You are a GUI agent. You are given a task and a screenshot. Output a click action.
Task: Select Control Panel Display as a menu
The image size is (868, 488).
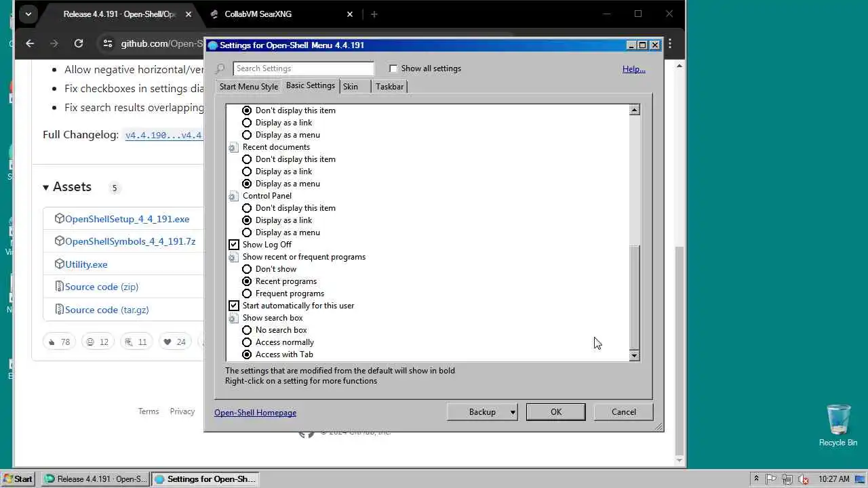coord(247,232)
